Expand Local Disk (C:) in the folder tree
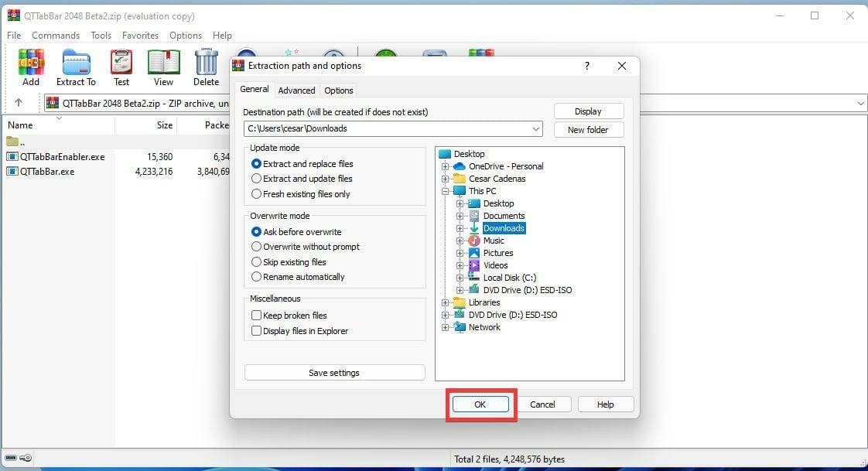 tap(460, 278)
